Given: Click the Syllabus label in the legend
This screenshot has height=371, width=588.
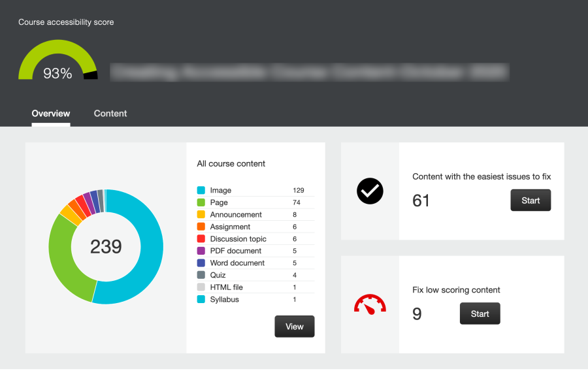Looking at the screenshot, I should point(224,299).
